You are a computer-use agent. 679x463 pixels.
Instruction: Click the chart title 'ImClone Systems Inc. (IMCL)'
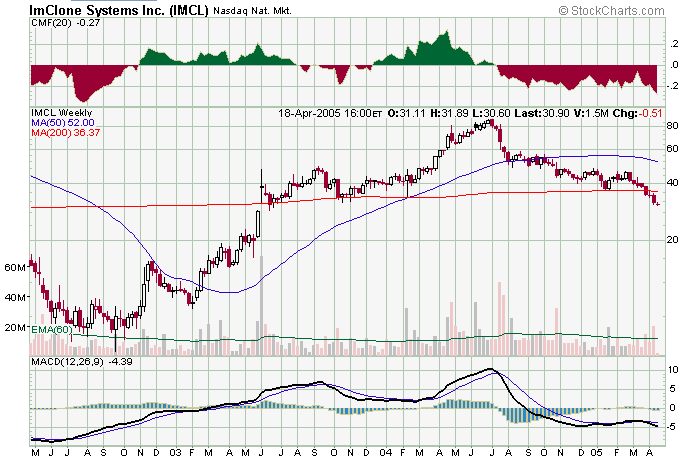pyautogui.click(x=119, y=10)
